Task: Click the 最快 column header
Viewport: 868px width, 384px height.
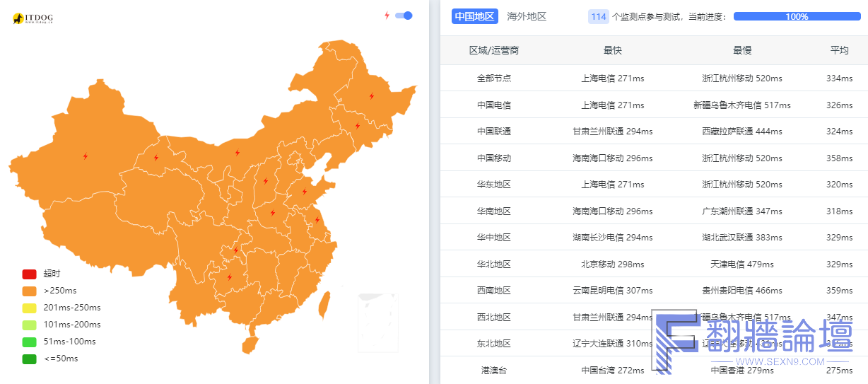Action: coord(613,50)
